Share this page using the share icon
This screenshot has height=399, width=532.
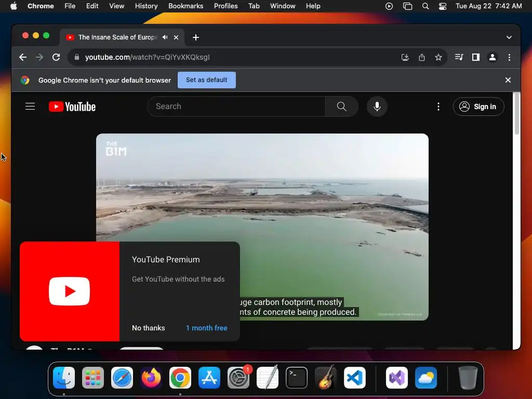click(422, 57)
